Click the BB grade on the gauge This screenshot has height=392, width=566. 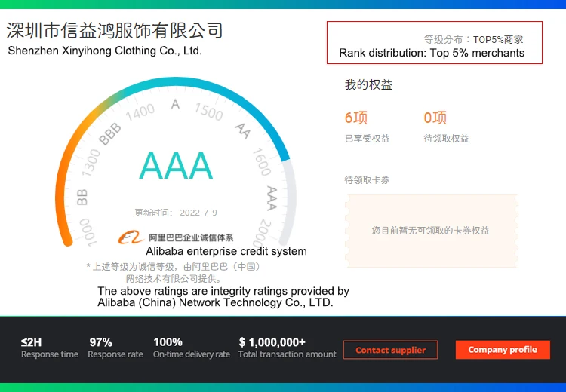pos(82,198)
